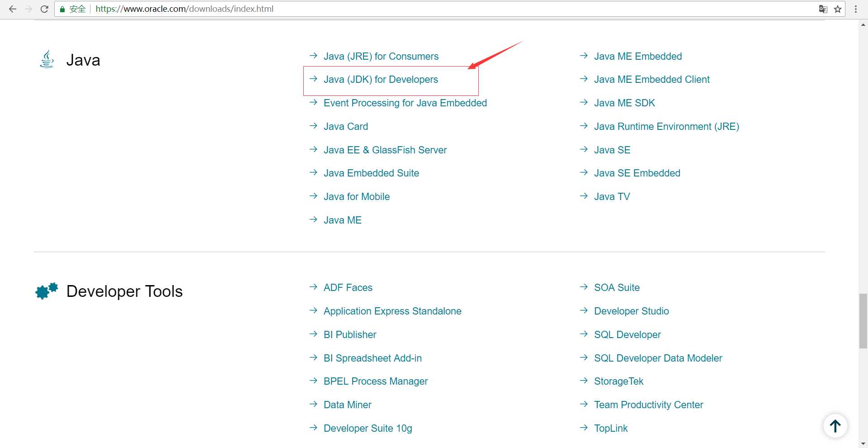
Task: Open BI Spreadsheet Add-in link
Action: tap(373, 358)
